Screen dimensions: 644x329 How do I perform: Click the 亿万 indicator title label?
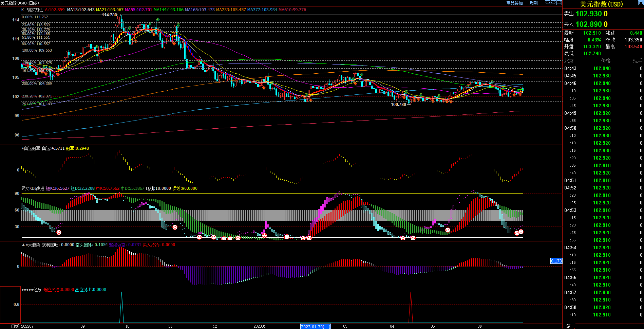[37, 290]
